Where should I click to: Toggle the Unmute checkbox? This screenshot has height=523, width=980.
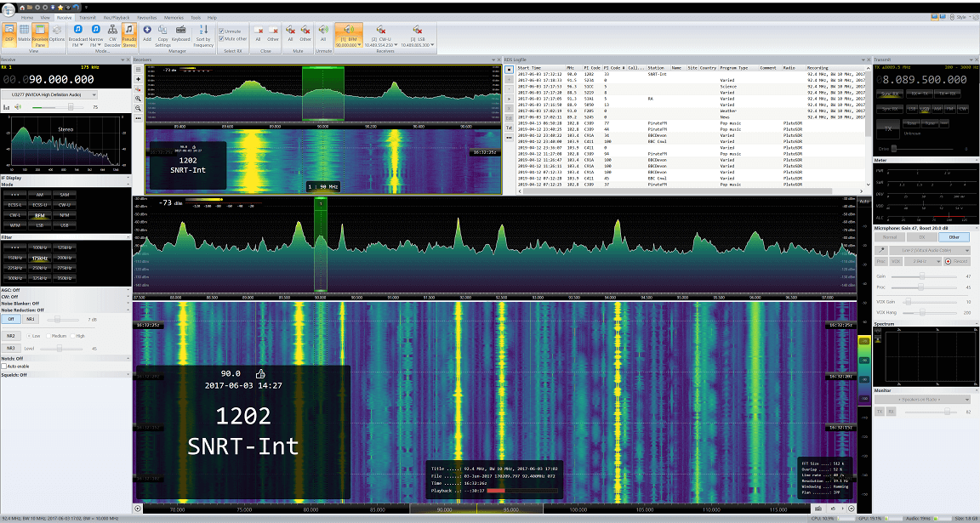pyautogui.click(x=223, y=31)
